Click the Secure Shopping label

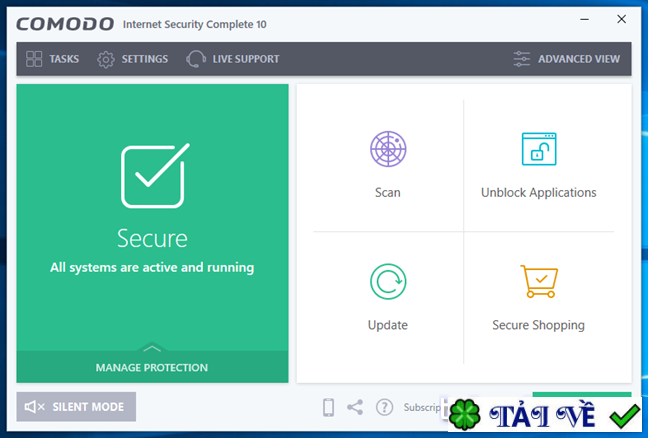coord(538,326)
